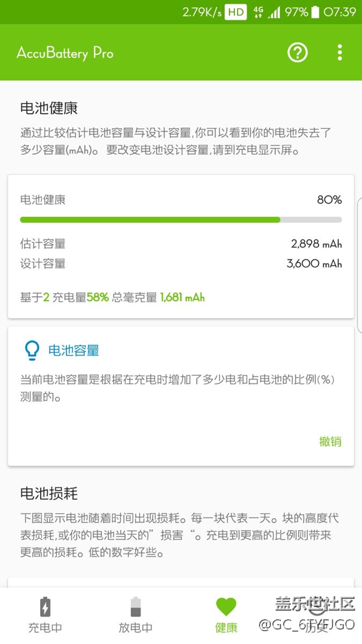The height and width of the screenshot is (644, 362).
Task: Select the 估计容量 value of 2,898 mAh
Action: pos(314,243)
